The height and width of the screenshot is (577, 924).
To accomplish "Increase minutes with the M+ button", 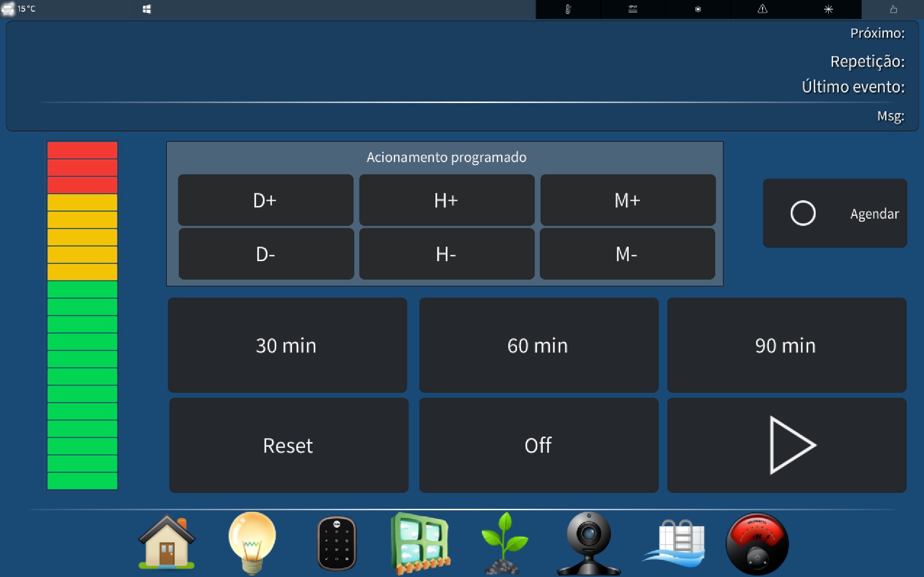I will pyautogui.click(x=628, y=200).
